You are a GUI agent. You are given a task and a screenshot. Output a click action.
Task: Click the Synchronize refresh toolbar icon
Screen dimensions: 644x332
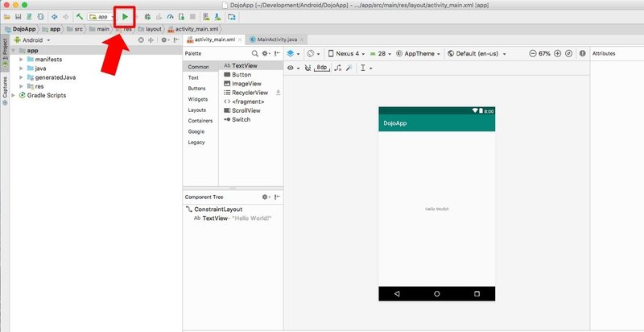40,17
